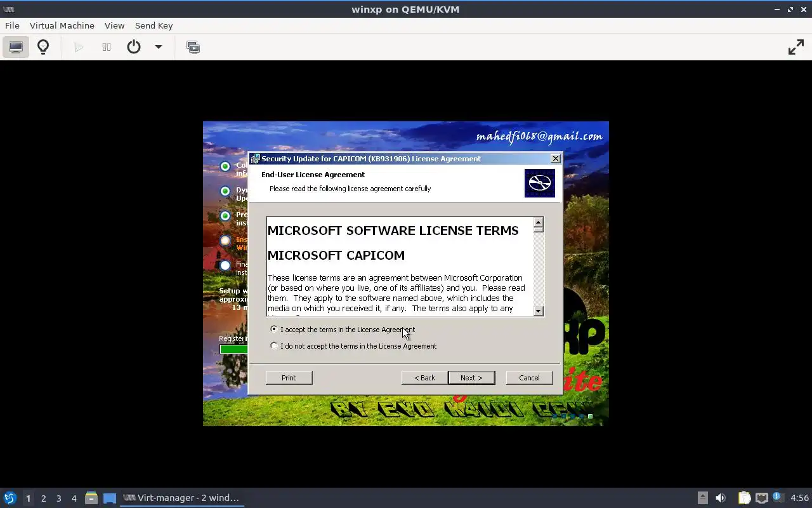812x508 pixels.
Task: Open manage VM snapshots icon
Action: tap(193, 47)
